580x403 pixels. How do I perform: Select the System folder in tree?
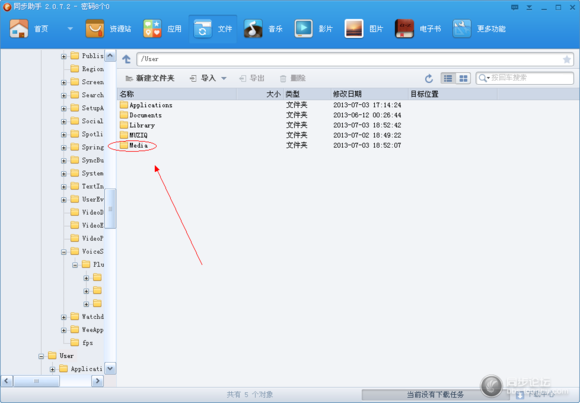coord(87,173)
